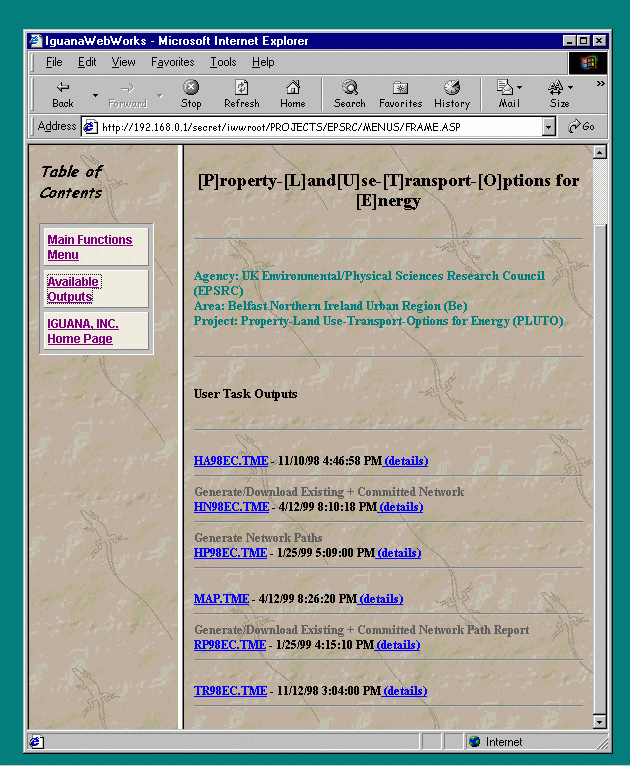Stop the page loading
630x766 pixels.
(x=190, y=94)
